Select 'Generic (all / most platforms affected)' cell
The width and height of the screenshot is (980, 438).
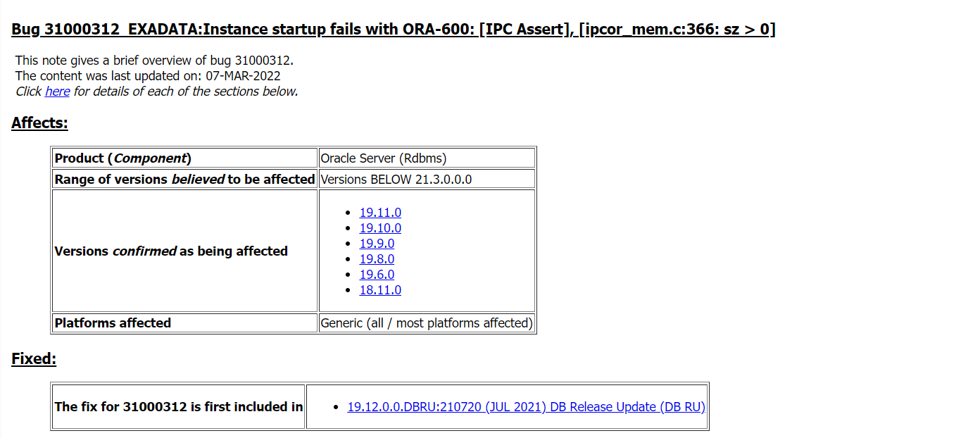(427, 323)
